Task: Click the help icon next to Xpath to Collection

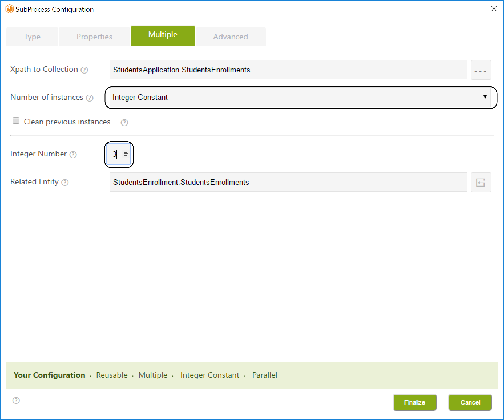Action: point(84,70)
